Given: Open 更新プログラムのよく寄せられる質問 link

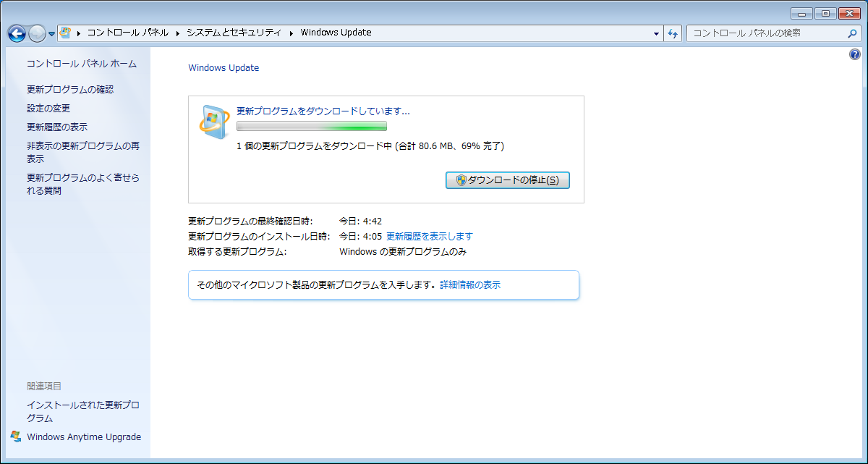Looking at the screenshot, I should tap(83, 185).
